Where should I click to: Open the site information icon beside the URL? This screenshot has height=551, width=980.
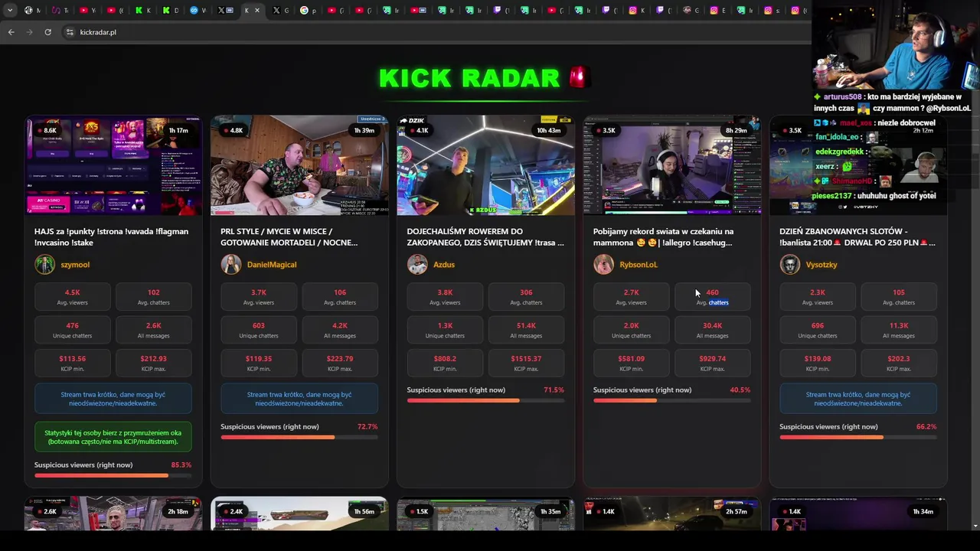70,32
